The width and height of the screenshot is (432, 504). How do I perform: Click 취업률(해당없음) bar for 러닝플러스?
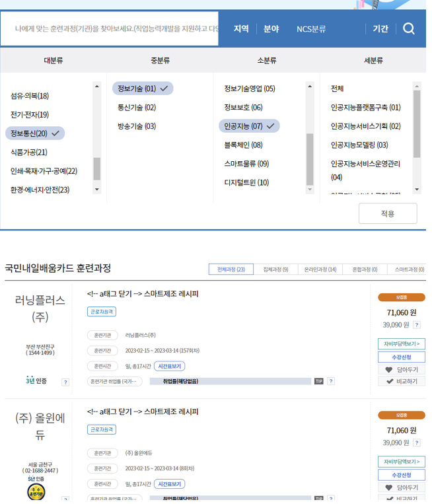231,381
